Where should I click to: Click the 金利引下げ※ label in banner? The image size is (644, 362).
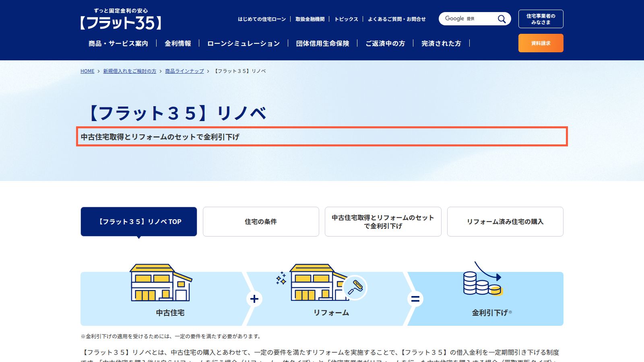point(492,313)
